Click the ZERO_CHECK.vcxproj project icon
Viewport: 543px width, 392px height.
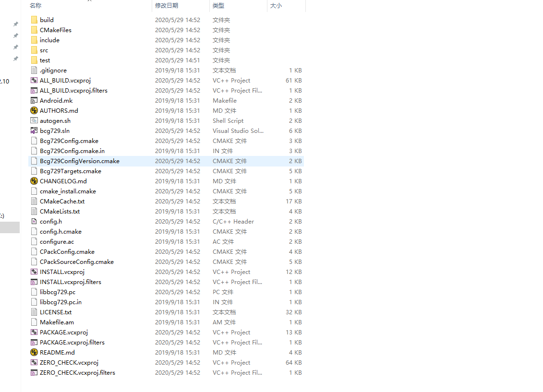click(x=34, y=362)
